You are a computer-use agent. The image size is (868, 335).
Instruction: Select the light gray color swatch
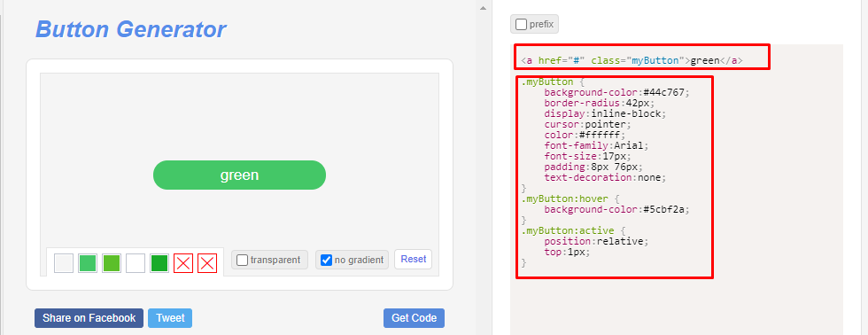[64, 263]
